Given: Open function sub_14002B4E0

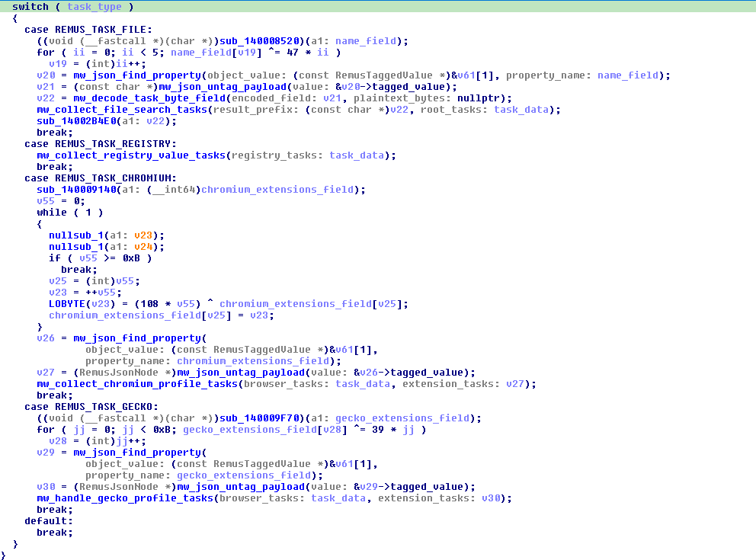Looking at the screenshot, I should pyautogui.click(x=77, y=121).
